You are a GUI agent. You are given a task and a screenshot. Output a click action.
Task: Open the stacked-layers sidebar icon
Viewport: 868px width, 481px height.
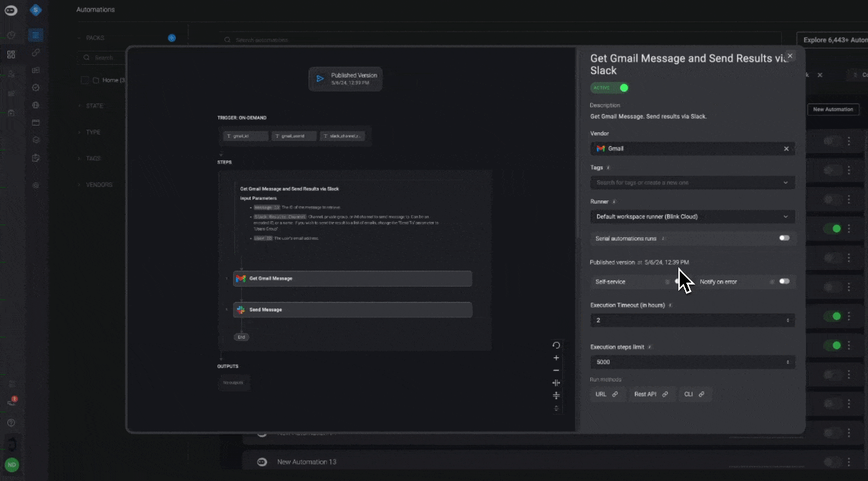[x=36, y=140]
